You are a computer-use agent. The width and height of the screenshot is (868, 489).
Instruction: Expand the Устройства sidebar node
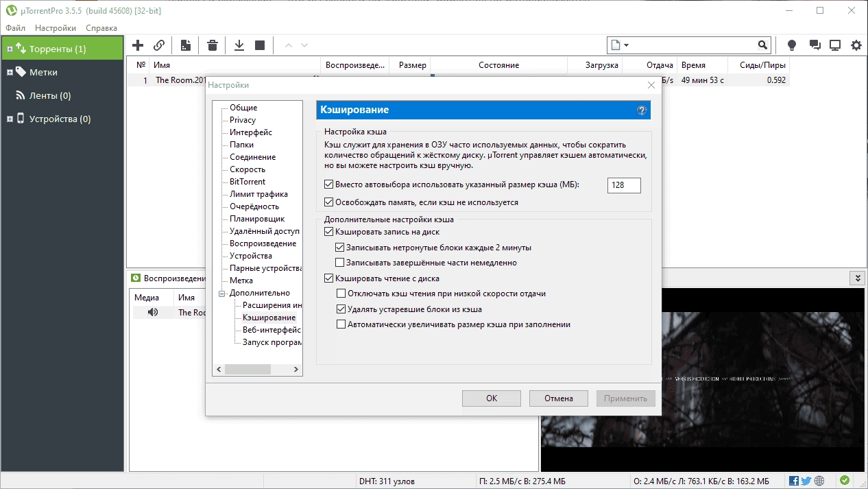10,119
